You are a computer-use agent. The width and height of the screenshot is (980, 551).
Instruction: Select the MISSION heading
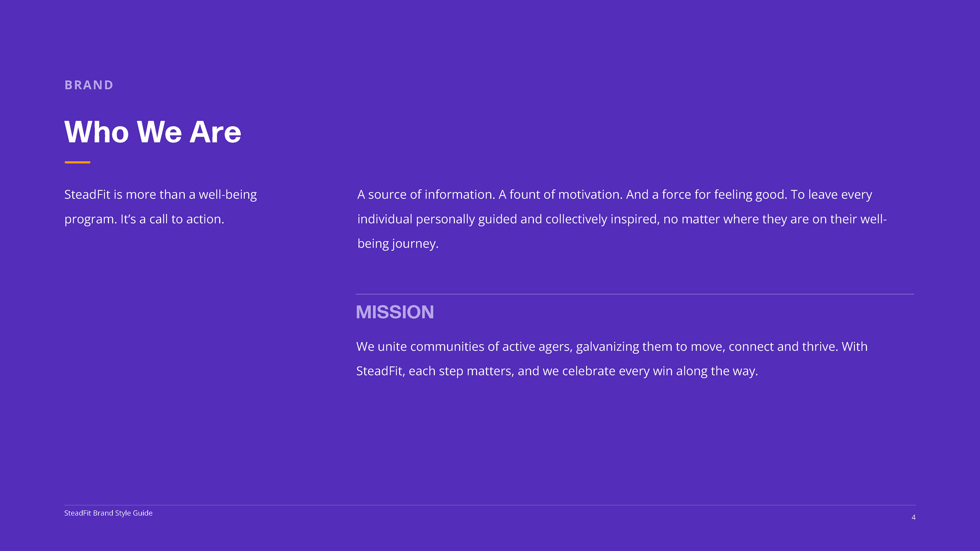click(395, 312)
